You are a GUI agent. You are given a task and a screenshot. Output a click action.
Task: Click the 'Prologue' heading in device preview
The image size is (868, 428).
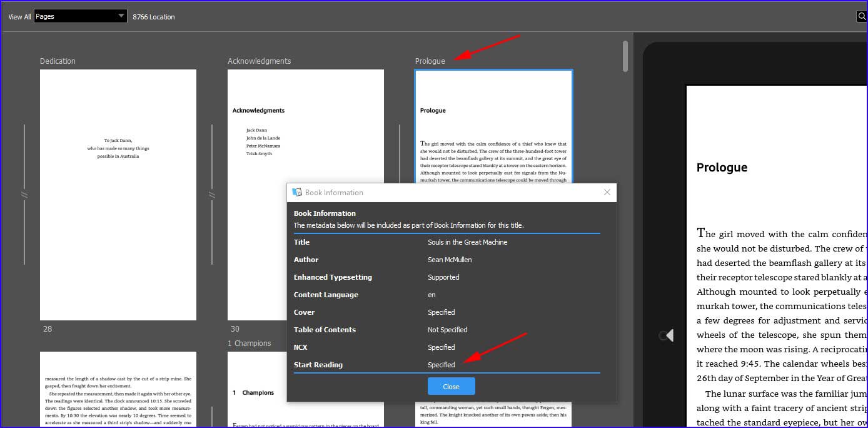pos(722,168)
